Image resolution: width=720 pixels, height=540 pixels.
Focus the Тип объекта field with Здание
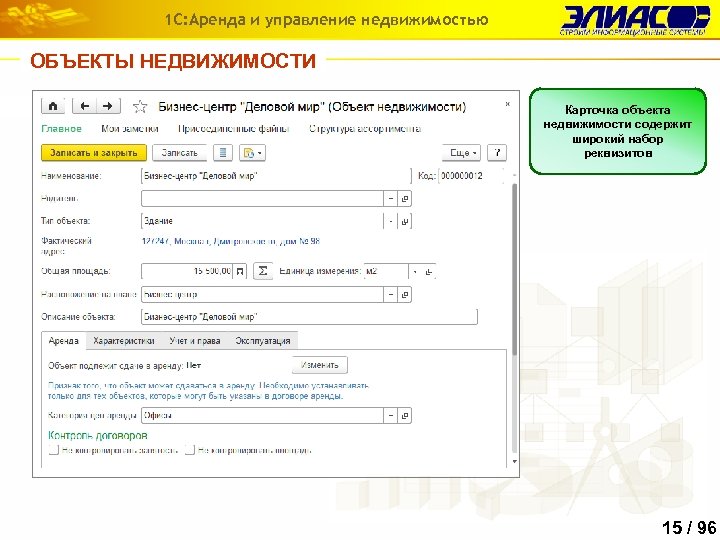coord(262,222)
